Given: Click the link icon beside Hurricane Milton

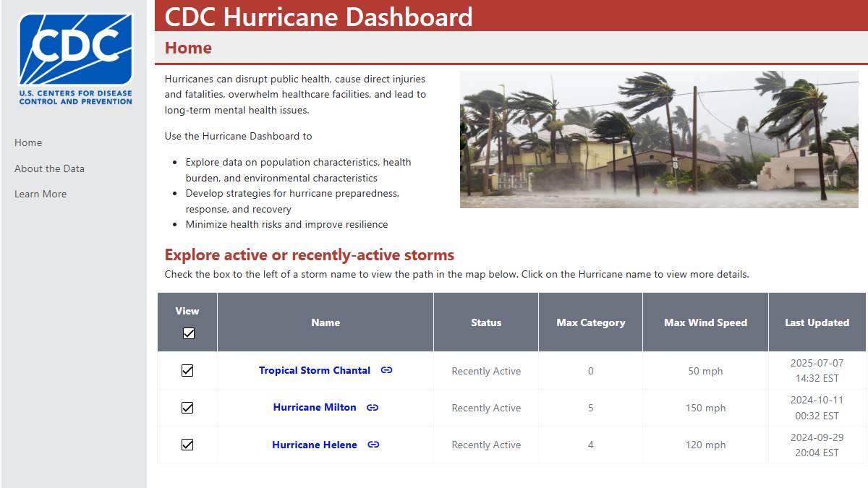Looking at the screenshot, I should pyautogui.click(x=373, y=408).
